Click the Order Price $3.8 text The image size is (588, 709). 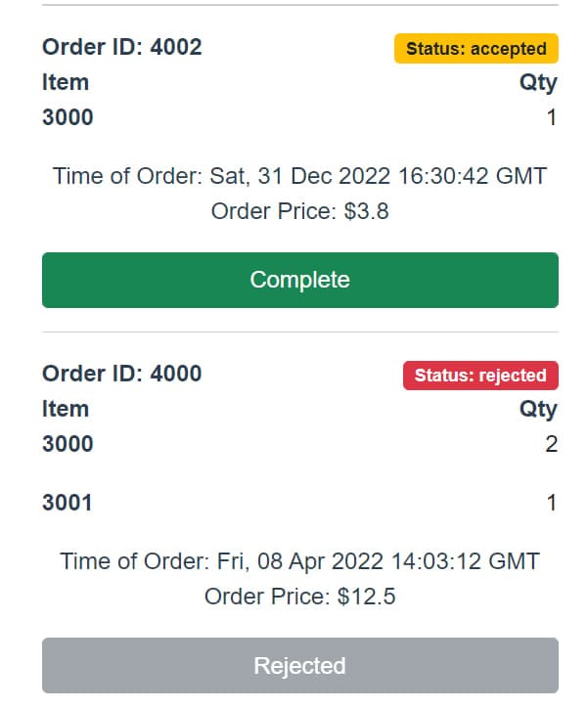pos(299,211)
